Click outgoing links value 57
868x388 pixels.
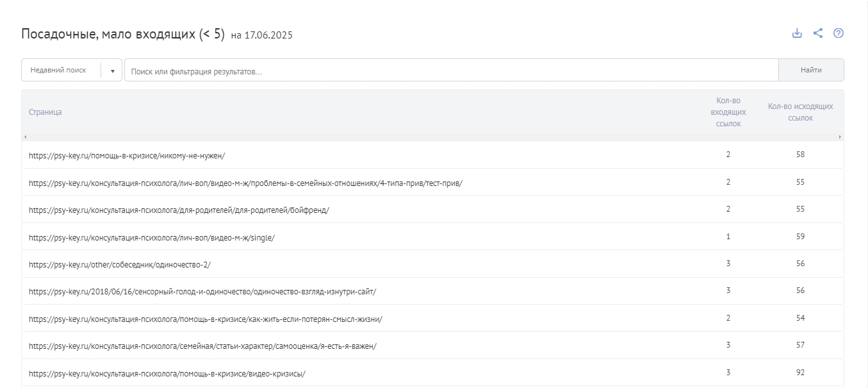(801, 345)
